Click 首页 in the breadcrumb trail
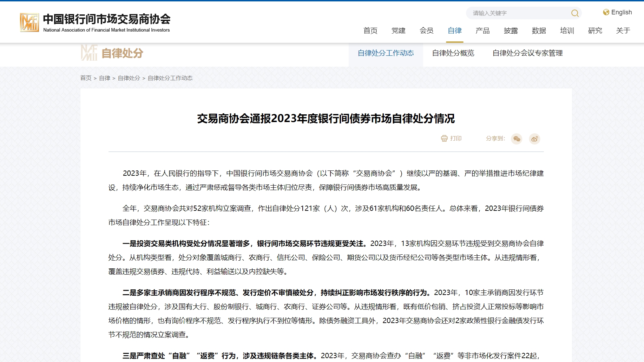The height and width of the screenshot is (362, 644). 86,78
